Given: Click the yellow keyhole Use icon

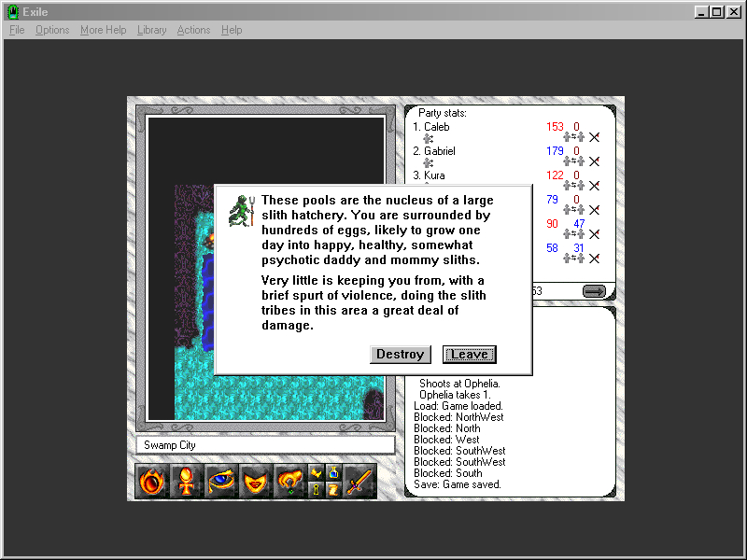Looking at the screenshot, I should pyautogui.click(x=317, y=489).
